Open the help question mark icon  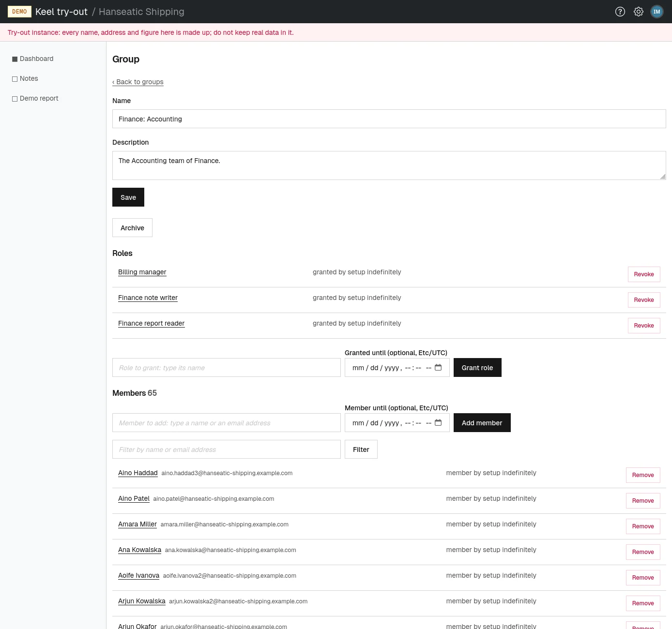coord(620,12)
